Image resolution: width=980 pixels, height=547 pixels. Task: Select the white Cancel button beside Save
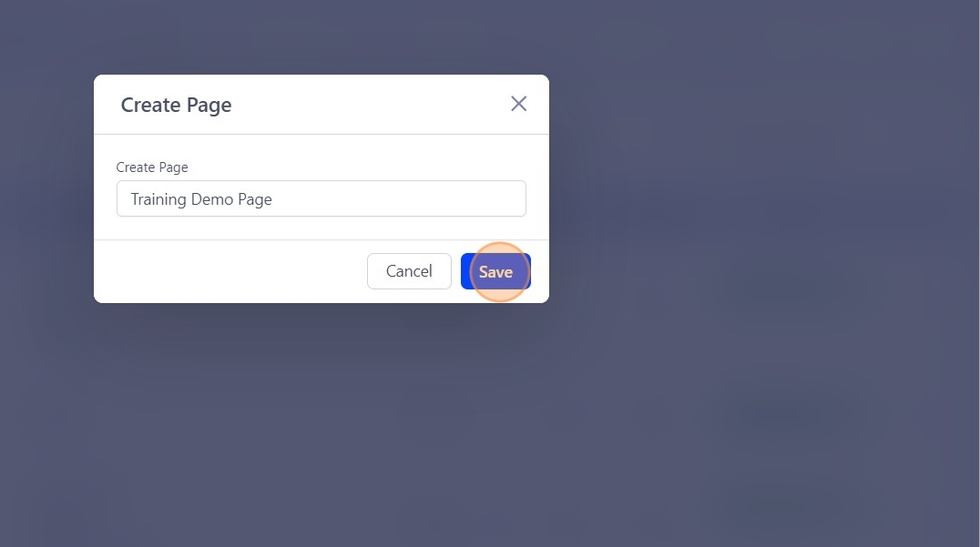click(x=409, y=271)
